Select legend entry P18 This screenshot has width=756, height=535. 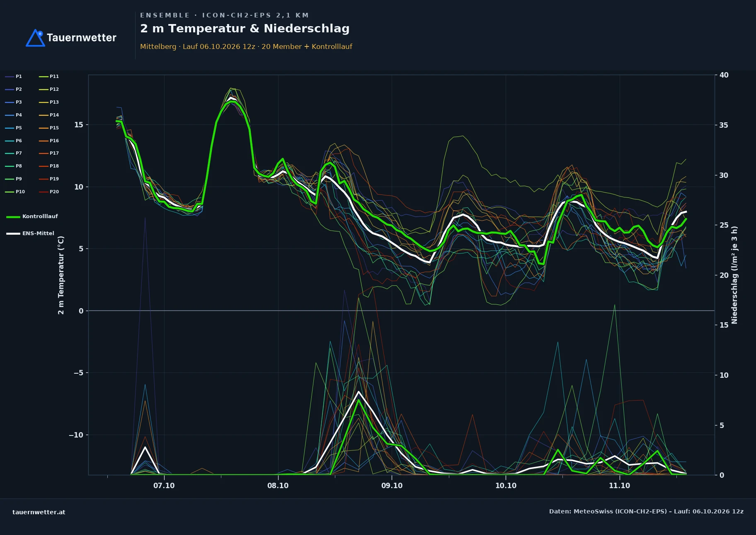(49, 166)
